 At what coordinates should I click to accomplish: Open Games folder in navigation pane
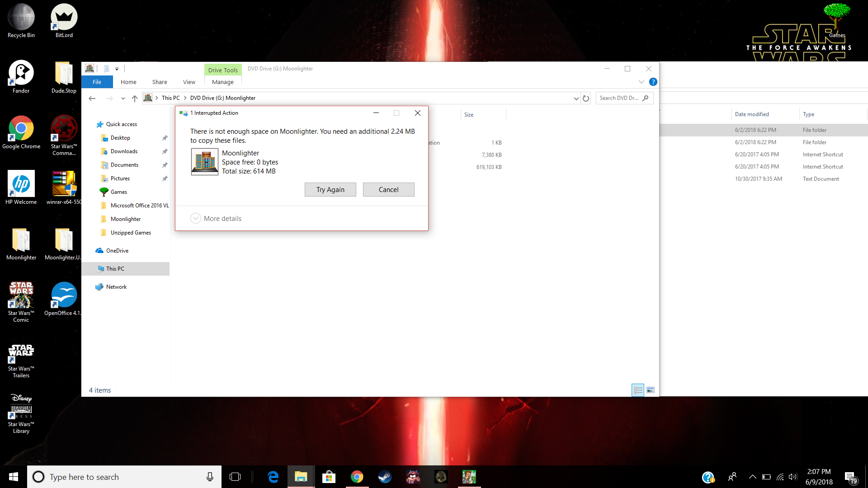[x=118, y=192]
